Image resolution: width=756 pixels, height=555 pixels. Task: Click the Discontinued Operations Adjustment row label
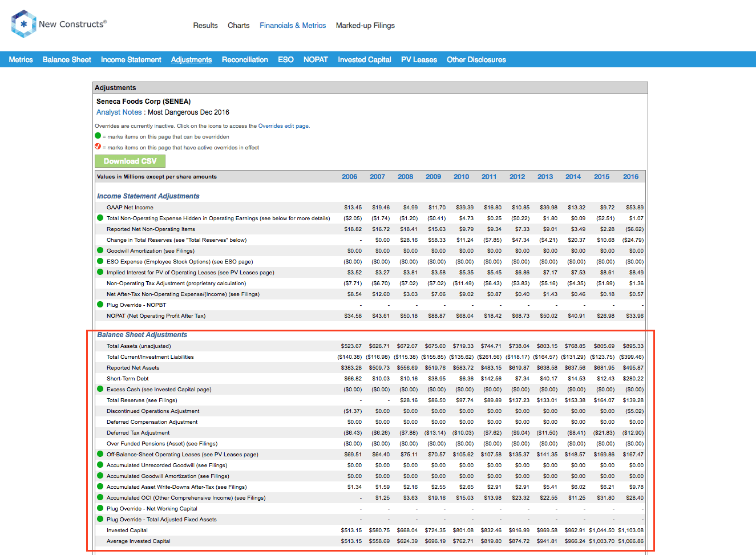point(153,411)
